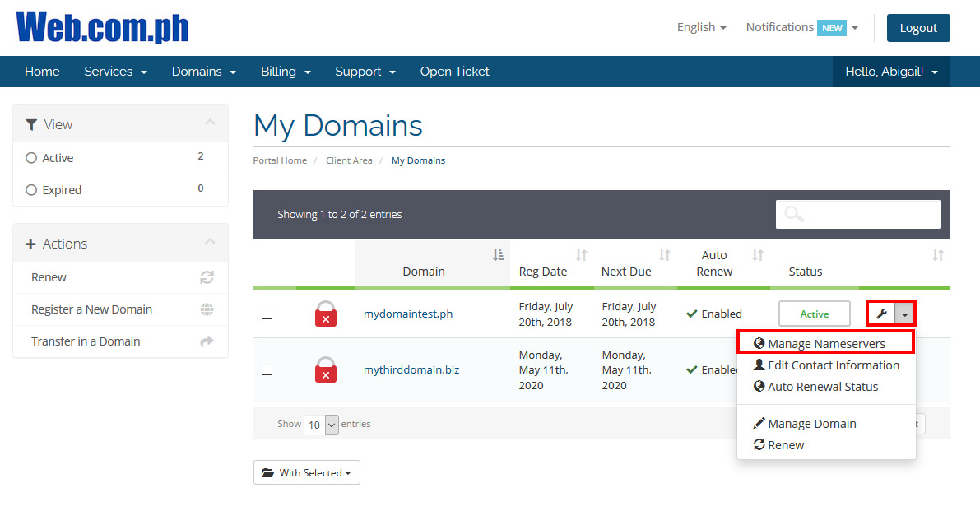Image resolution: width=980 pixels, height=525 pixels.
Task: Open the Open Ticket page
Action: click(x=454, y=72)
